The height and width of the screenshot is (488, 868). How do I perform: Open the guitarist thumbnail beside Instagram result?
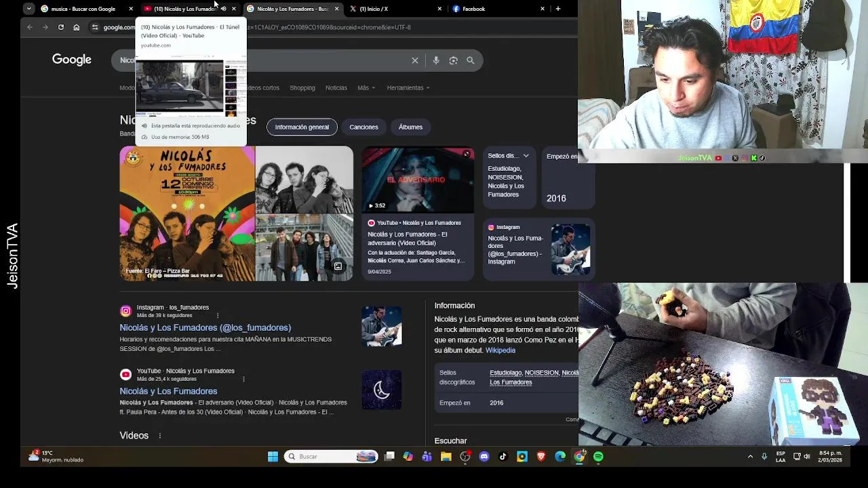(x=382, y=326)
